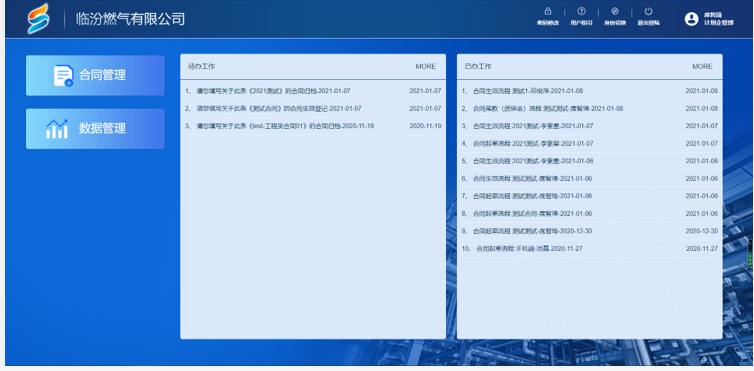754x371 pixels.
Task: Click MORE in the 已办工作 panel
Action: click(x=702, y=67)
